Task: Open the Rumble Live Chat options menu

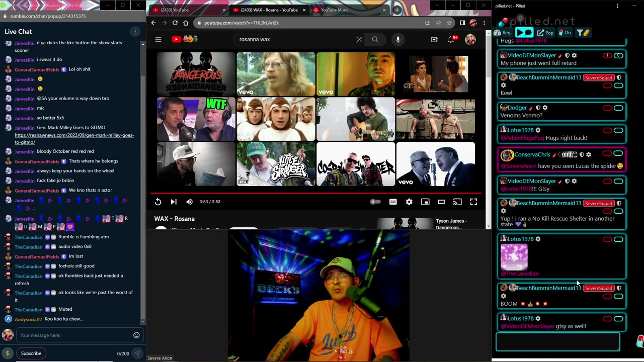Action: click(135, 32)
